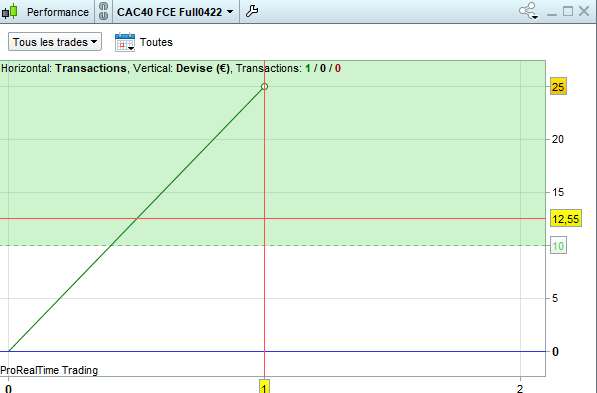Viewport: 597px width, 393px height.
Task: Close the Performance window
Action: coord(584,11)
